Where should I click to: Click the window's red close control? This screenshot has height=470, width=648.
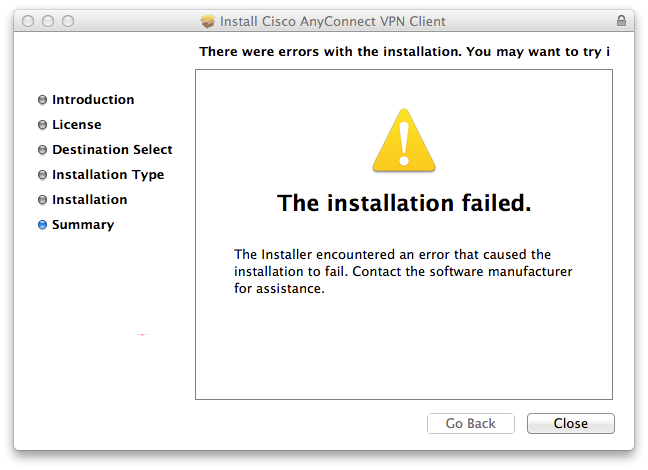[x=28, y=21]
